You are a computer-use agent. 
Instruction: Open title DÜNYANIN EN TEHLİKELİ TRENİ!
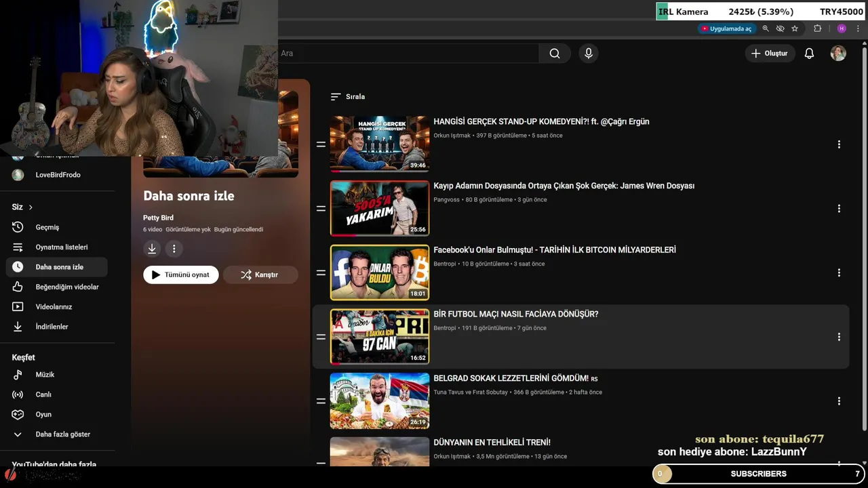pos(492,443)
